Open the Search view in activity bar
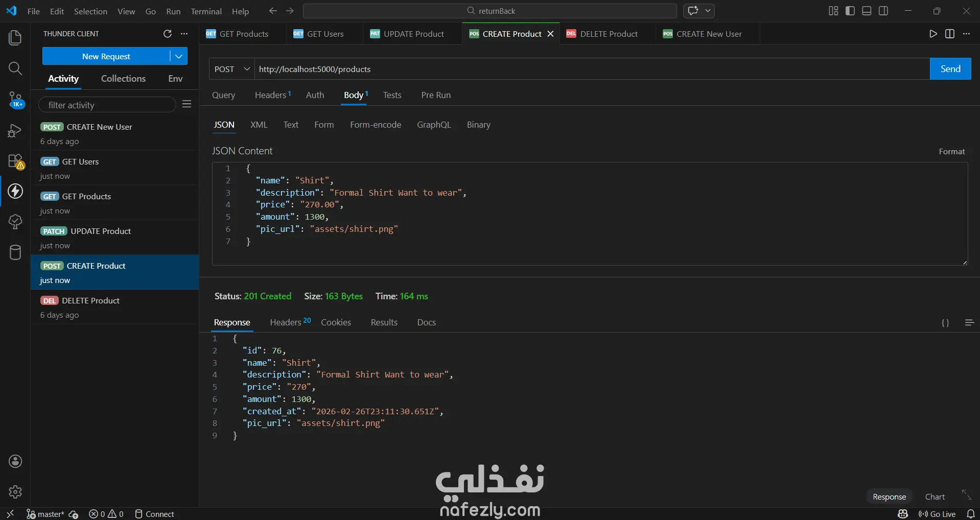The image size is (980, 520). pyautogui.click(x=15, y=68)
